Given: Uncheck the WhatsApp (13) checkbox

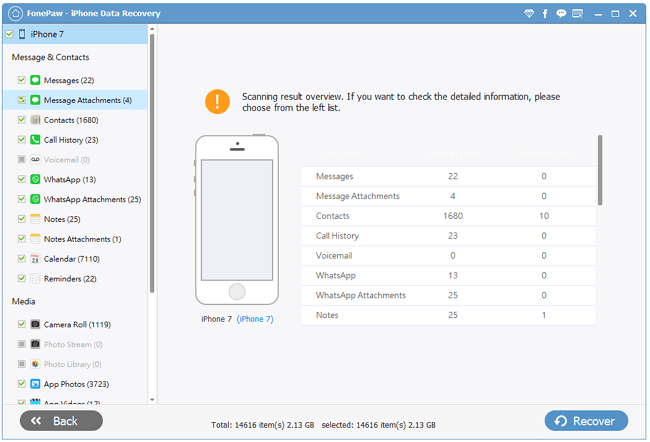Looking at the screenshot, I should [x=22, y=179].
